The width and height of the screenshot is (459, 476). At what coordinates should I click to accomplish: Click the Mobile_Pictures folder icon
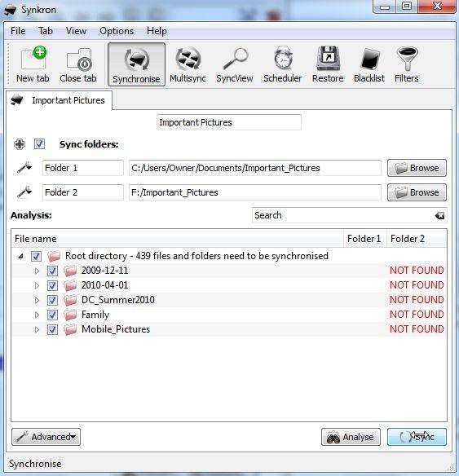70,329
